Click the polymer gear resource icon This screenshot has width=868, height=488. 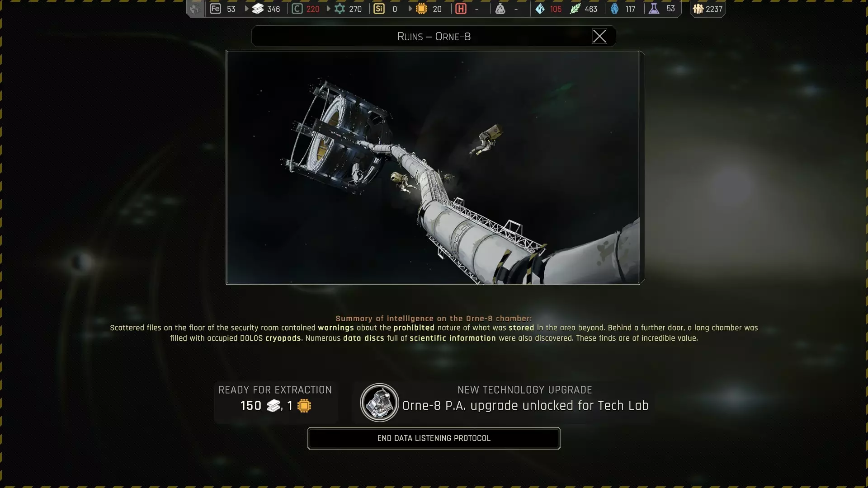(x=340, y=9)
